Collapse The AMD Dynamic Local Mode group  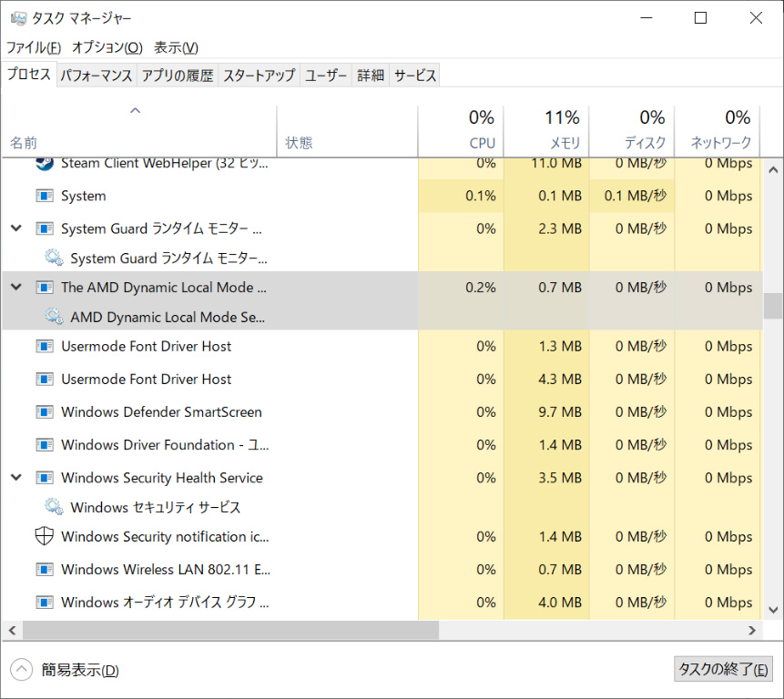click(15, 287)
